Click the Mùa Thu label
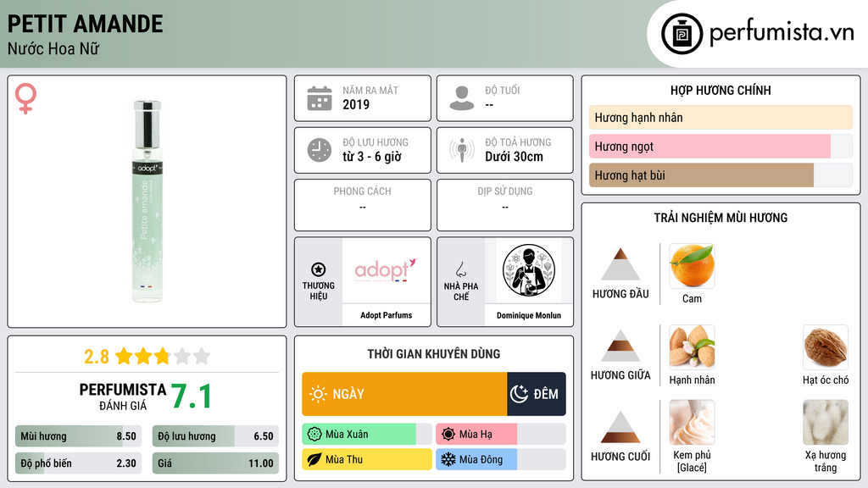Screen dimensions: 868x488 [344, 460]
